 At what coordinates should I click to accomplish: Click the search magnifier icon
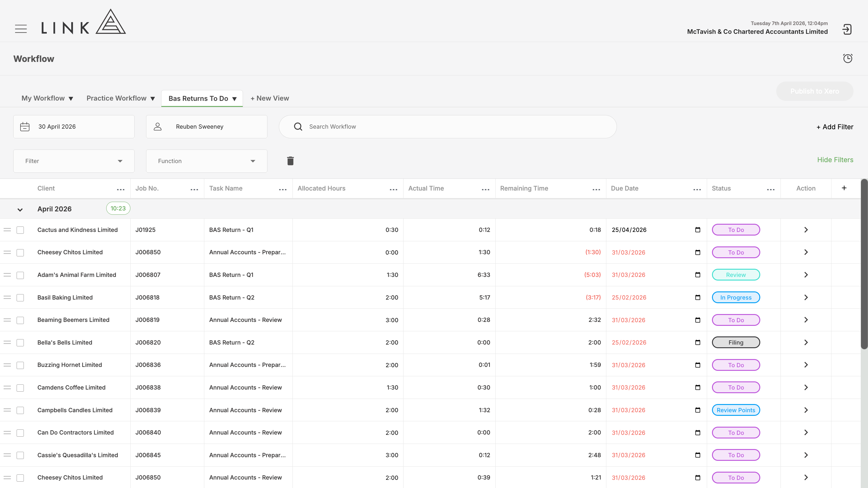(x=298, y=127)
